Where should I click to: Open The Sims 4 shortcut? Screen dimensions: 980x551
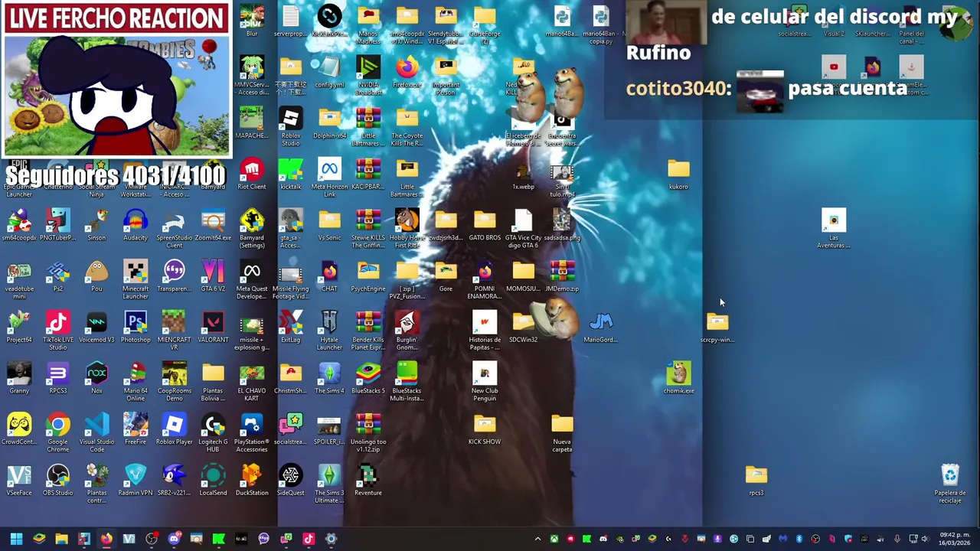pyautogui.click(x=329, y=380)
